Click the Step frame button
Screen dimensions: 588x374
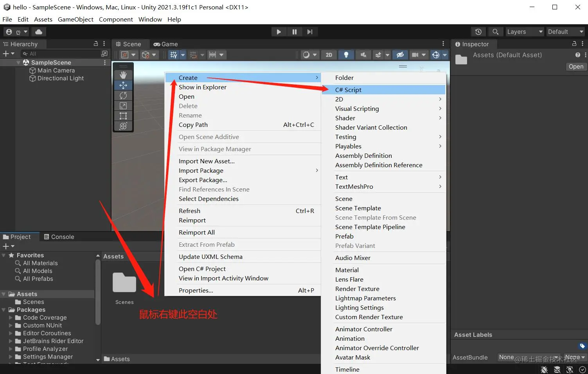click(310, 32)
